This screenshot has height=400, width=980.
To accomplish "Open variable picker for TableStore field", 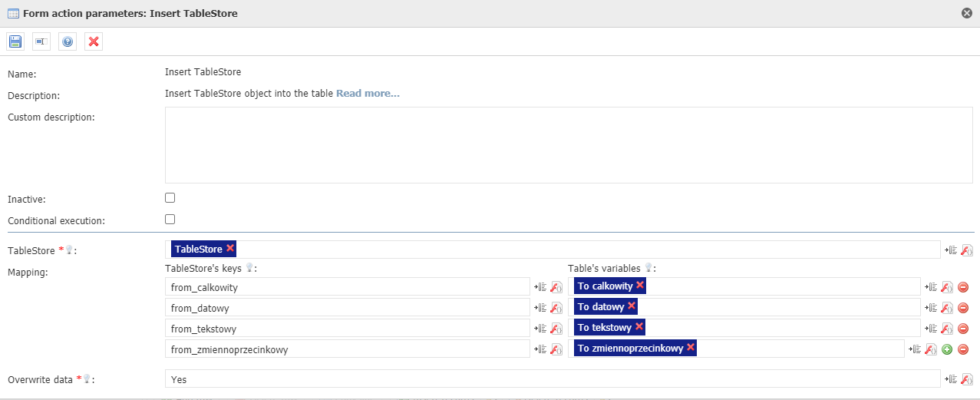I will click(952, 250).
